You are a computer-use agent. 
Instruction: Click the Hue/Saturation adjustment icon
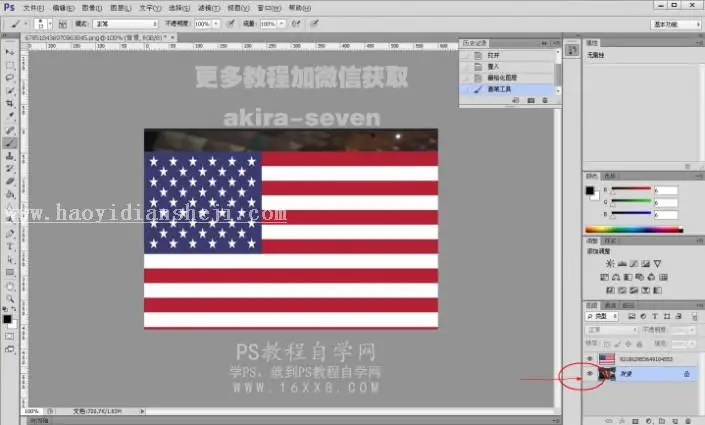point(604,277)
